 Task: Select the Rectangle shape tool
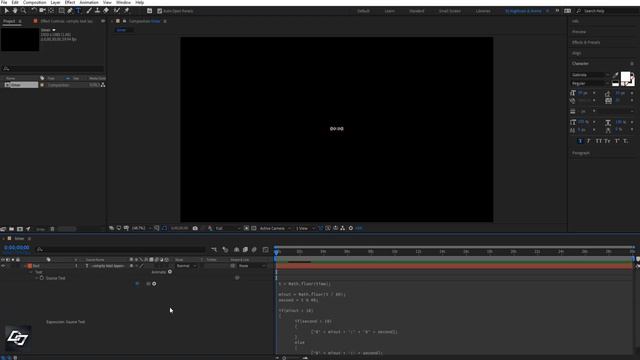[x=62, y=11]
